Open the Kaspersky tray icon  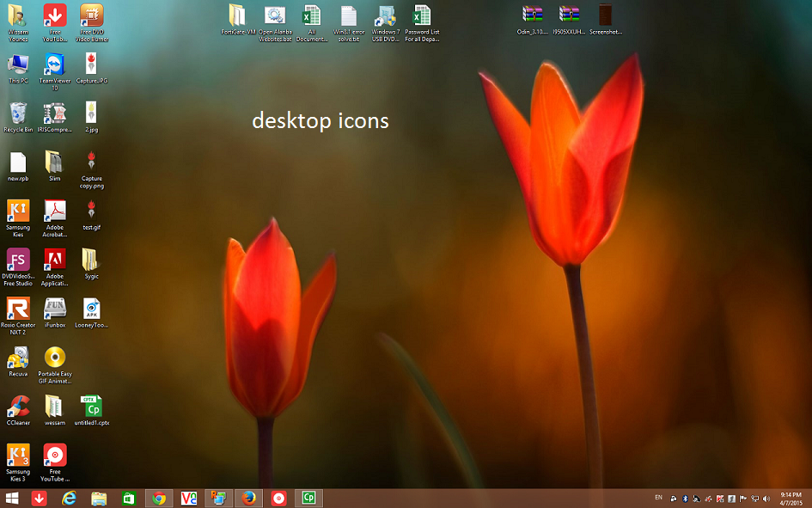click(x=720, y=499)
